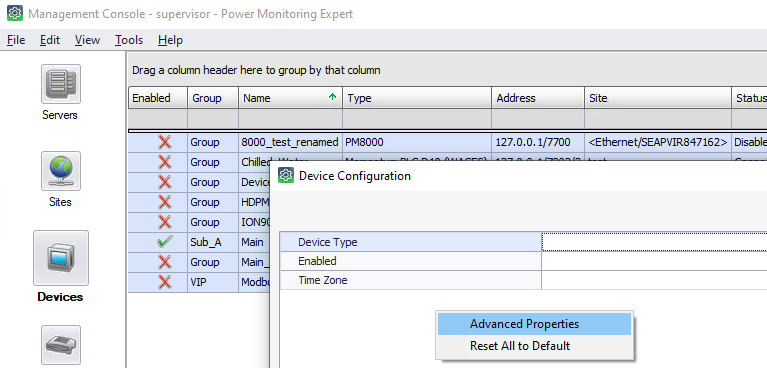Toggle enabled red X in HDPM row

165,202
